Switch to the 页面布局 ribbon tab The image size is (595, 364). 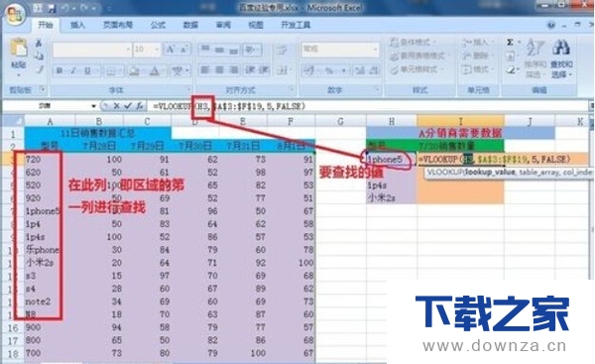coord(118,25)
